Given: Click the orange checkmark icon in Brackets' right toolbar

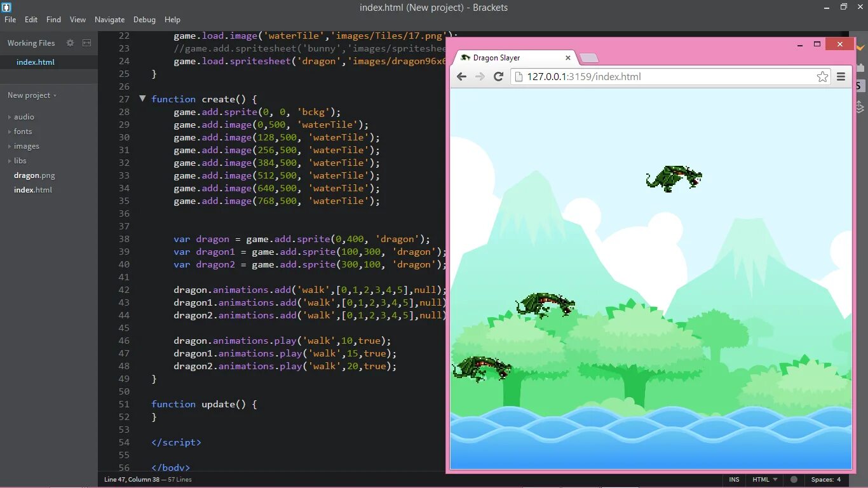Looking at the screenshot, I should (x=861, y=48).
